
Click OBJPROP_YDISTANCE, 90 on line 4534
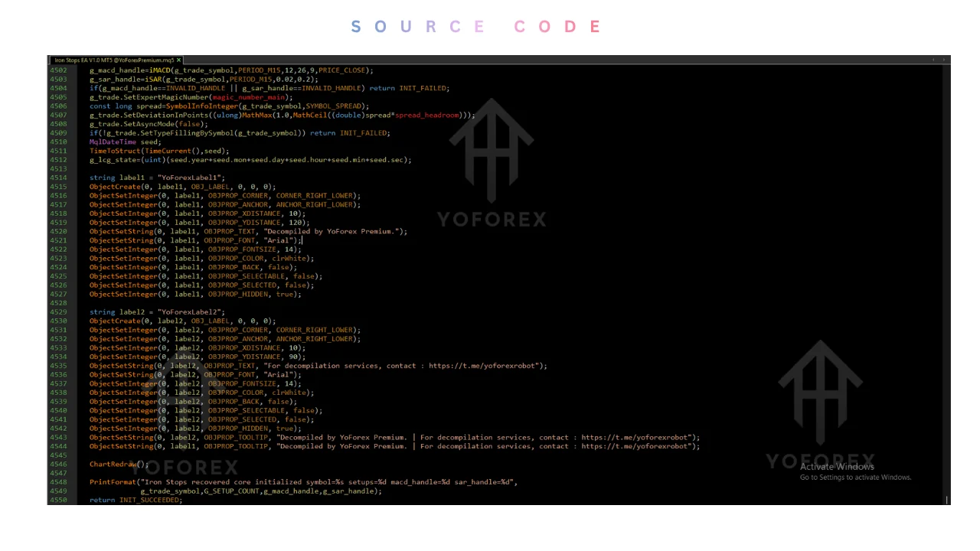[x=254, y=357]
